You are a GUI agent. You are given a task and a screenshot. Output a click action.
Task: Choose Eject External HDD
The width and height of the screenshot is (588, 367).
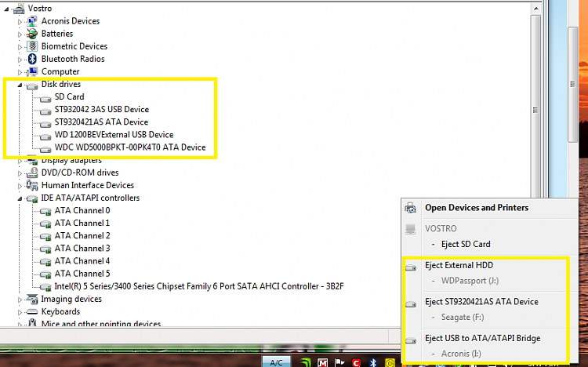click(459, 265)
